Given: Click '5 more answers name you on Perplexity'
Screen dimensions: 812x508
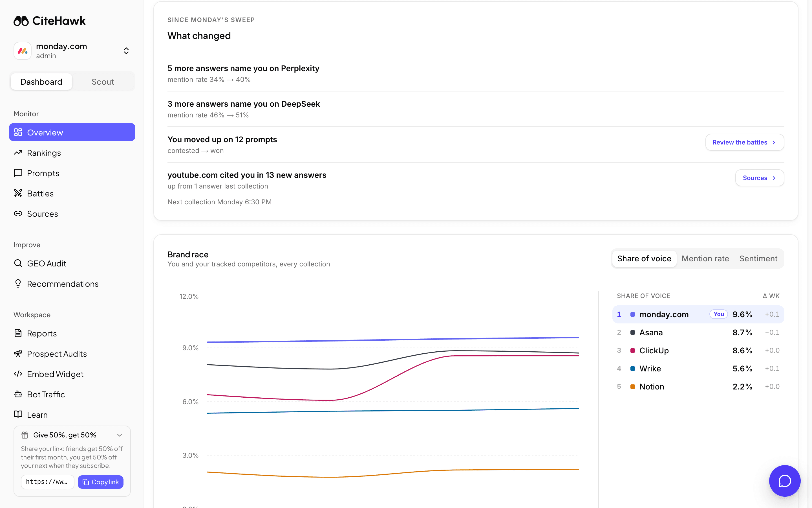Looking at the screenshot, I should pyautogui.click(x=243, y=68).
